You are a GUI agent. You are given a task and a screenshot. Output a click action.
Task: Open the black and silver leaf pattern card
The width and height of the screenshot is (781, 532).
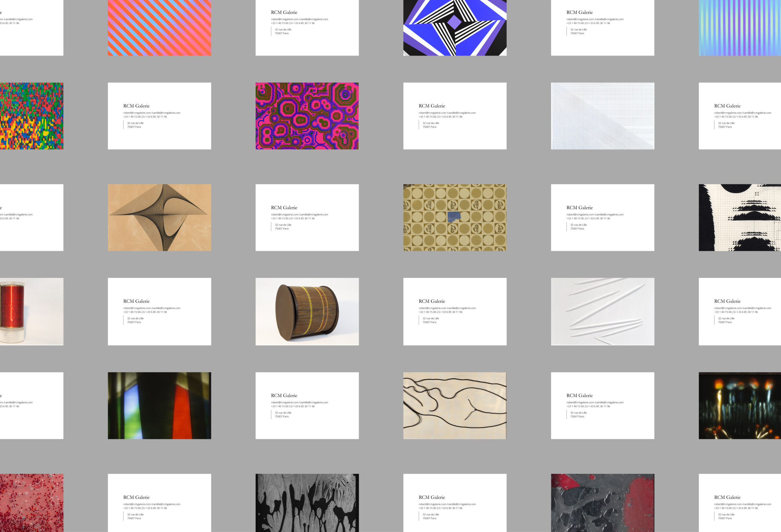307,503
